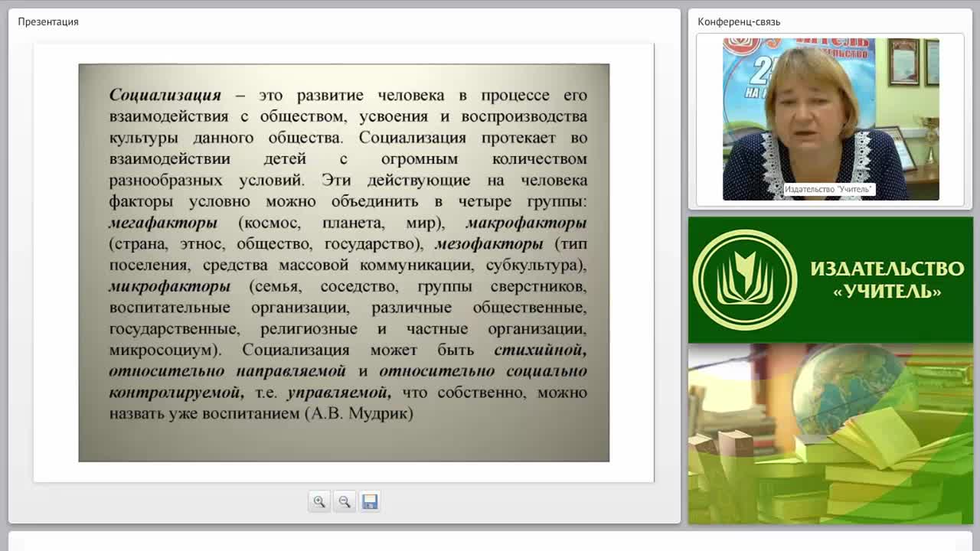Click the term мегафакторы on the slide
This screenshot has width=980, height=551.
pyautogui.click(x=163, y=223)
